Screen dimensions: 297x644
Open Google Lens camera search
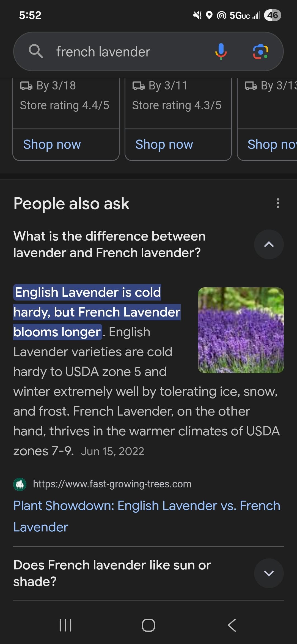click(x=260, y=51)
